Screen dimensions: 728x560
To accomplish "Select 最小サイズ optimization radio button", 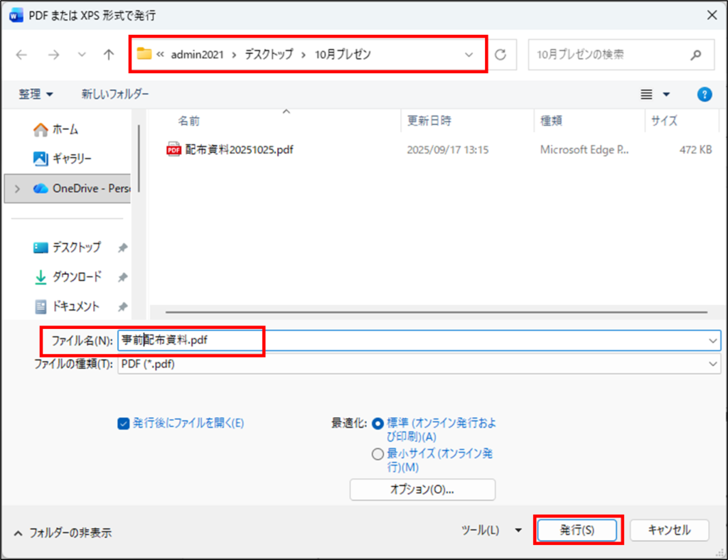I will (x=378, y=454).
